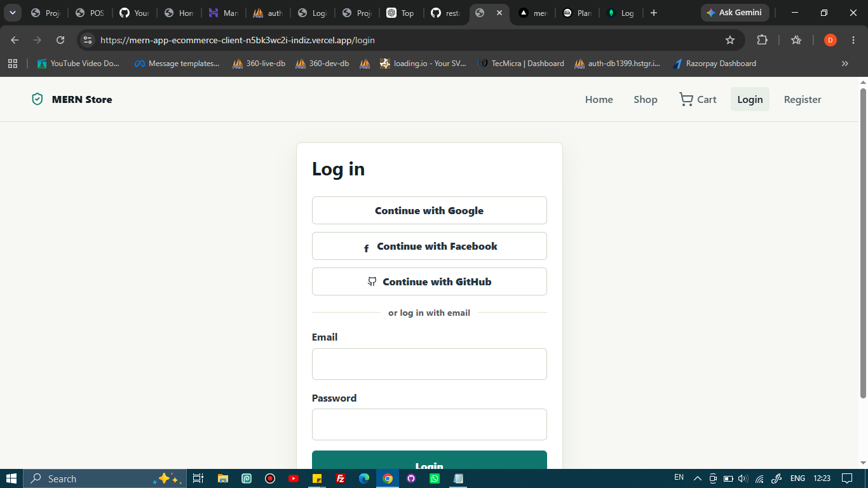The image size is (868, 488).
Task: Open site information icon in address bar
Action: tap(88, 40)
